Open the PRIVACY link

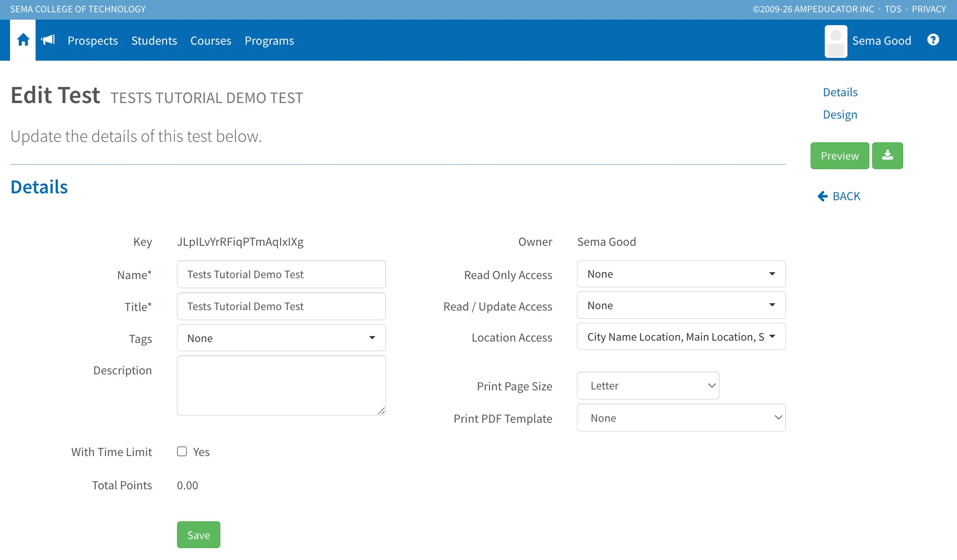929,9
